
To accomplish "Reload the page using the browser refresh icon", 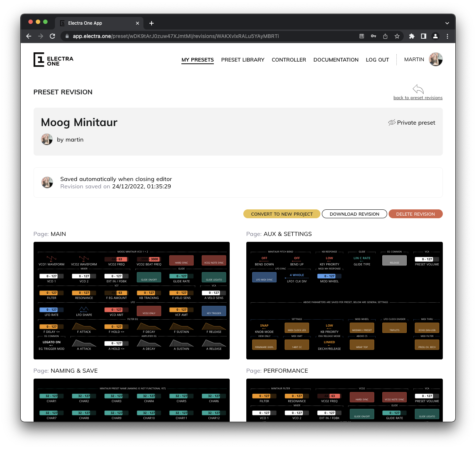I will (x=52, y=36).
